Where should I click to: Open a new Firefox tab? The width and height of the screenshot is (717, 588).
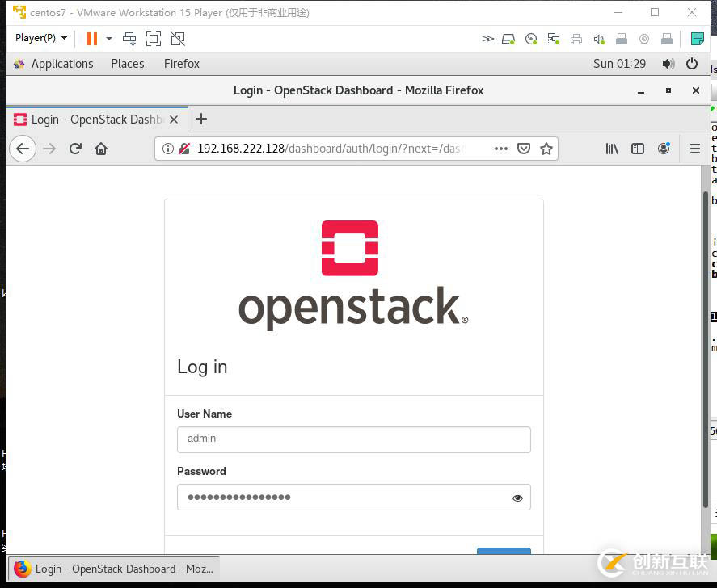[x=201, y=120]
